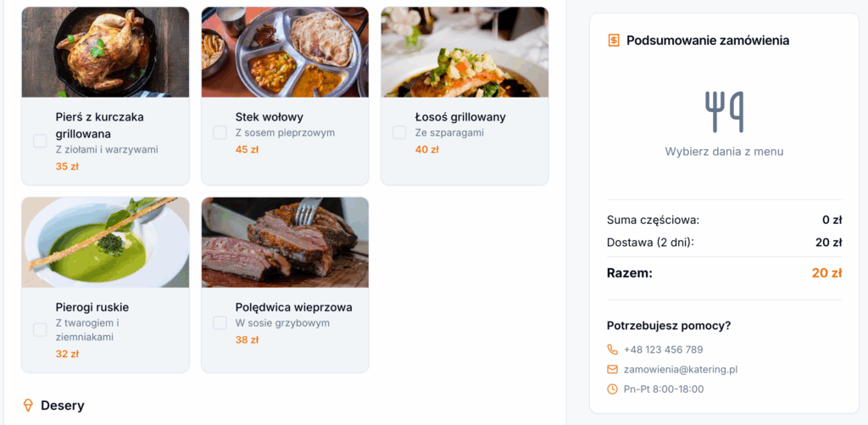868x425 pixels.
Task: Click the Desery section heading
Action: 63,405
